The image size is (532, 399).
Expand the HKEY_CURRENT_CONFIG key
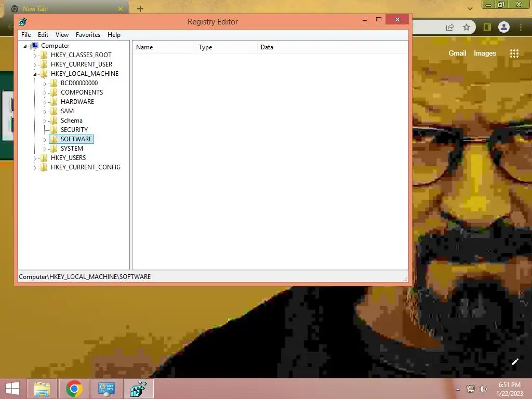click(35, 168)
